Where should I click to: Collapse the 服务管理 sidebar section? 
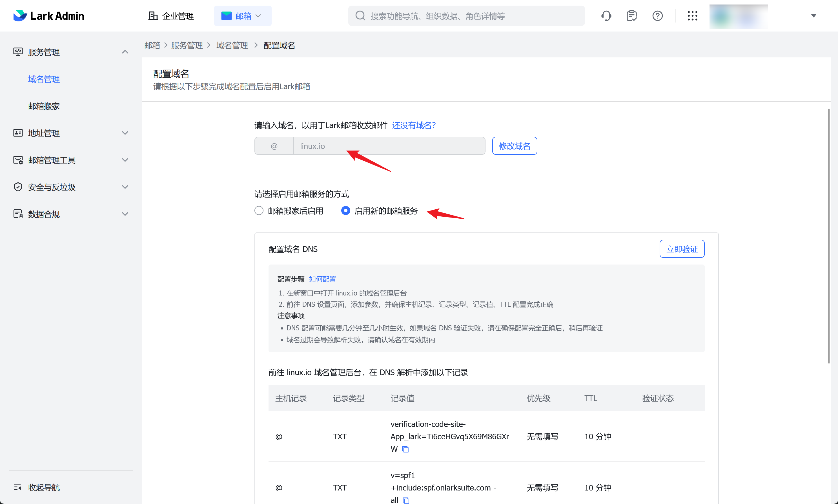coord(125,51)
